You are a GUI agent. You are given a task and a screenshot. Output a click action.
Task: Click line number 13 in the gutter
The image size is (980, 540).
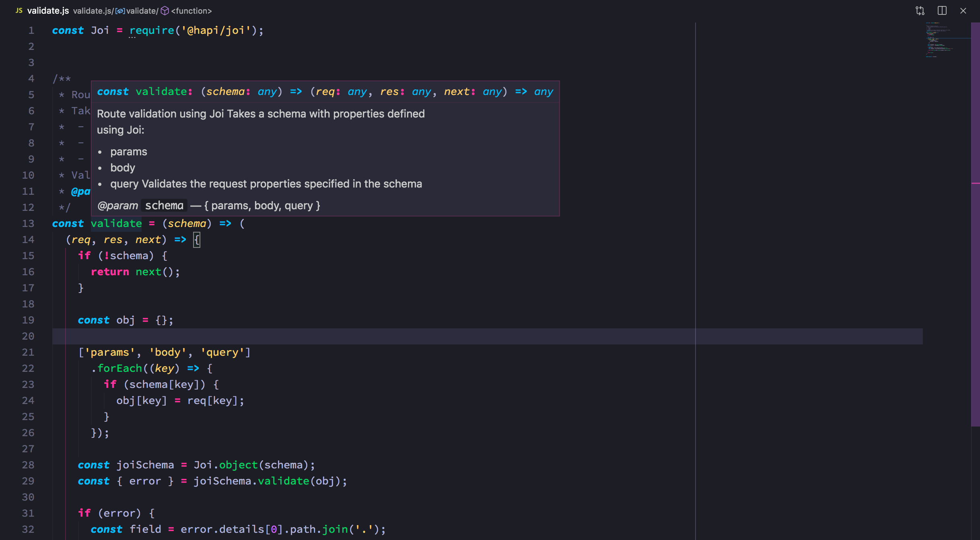point(28,224)
